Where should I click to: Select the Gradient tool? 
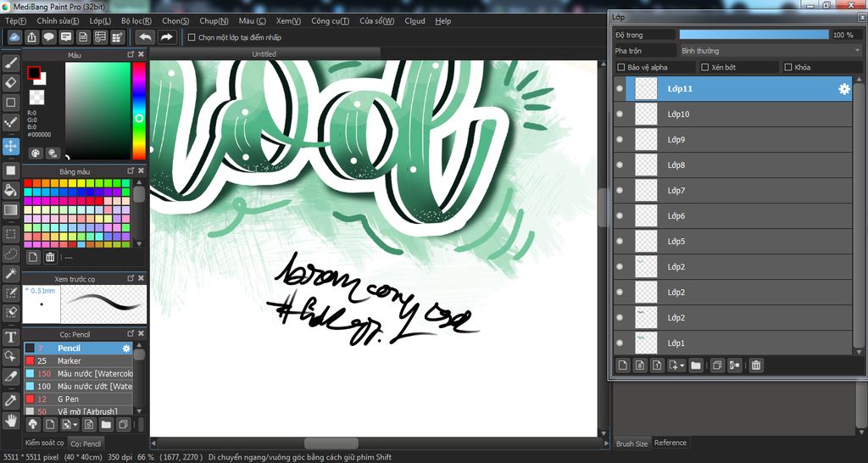point(10,210)
